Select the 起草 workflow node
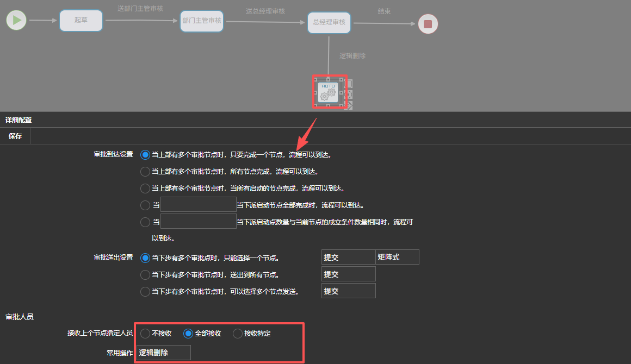Viewport: 631px width, 364px height. tap(81, 20)
